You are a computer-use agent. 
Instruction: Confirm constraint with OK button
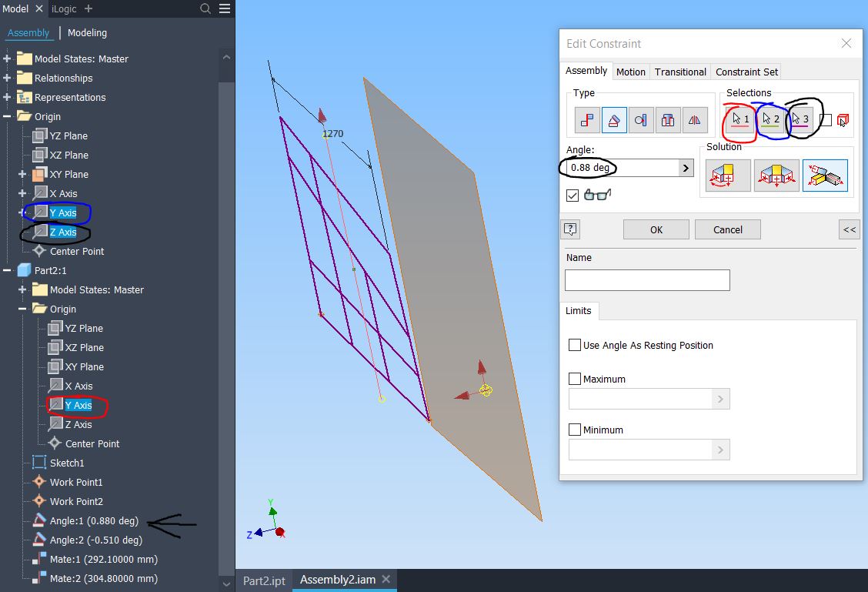point(656,229)
